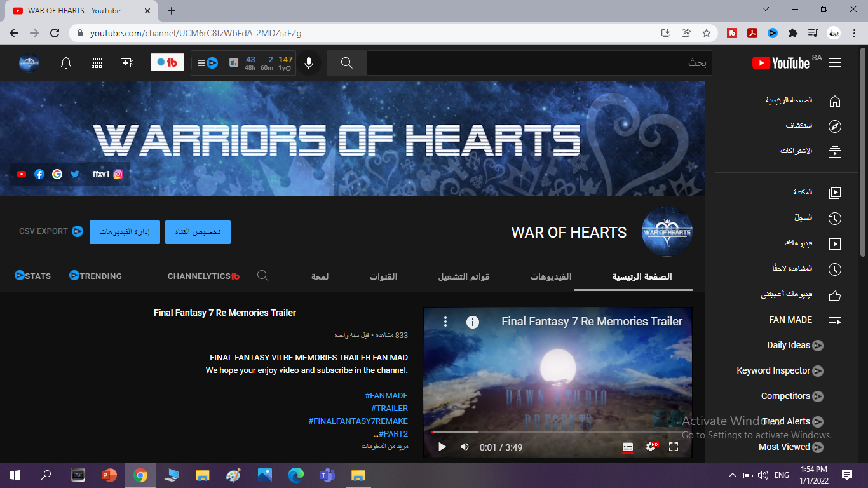The width and height of the screenshot is (868, 488).
Task: Switch to the لمحة tab
Action: tap(320, 276)
